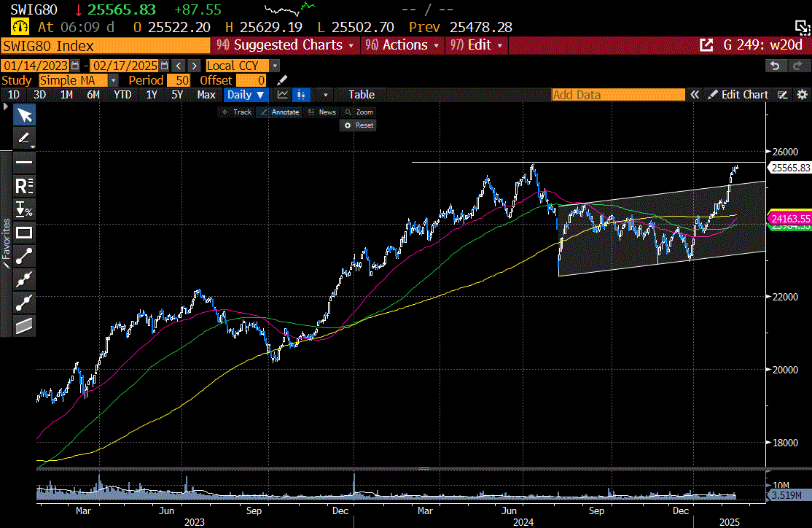This screenshot has height=528, width=812.
Task: Undo the last chart change
Action: coord(775,66)
